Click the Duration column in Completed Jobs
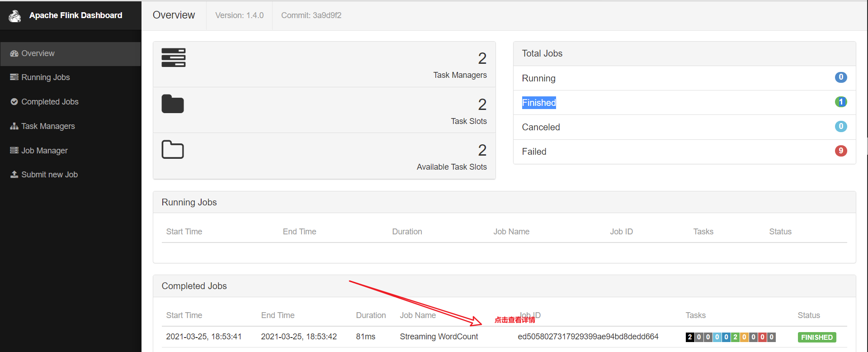The image size is (868, 352). coord(371,315)
